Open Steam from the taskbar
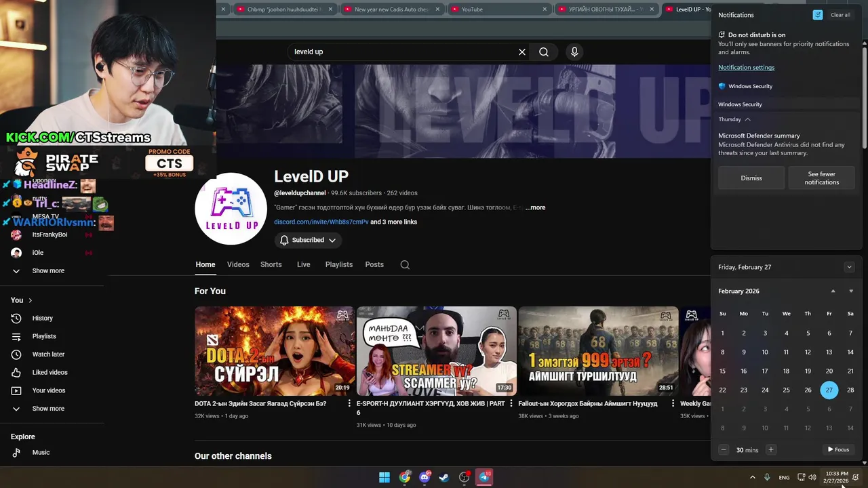Image resolution: width=868 pixels, height=488 pixels. 444,477
